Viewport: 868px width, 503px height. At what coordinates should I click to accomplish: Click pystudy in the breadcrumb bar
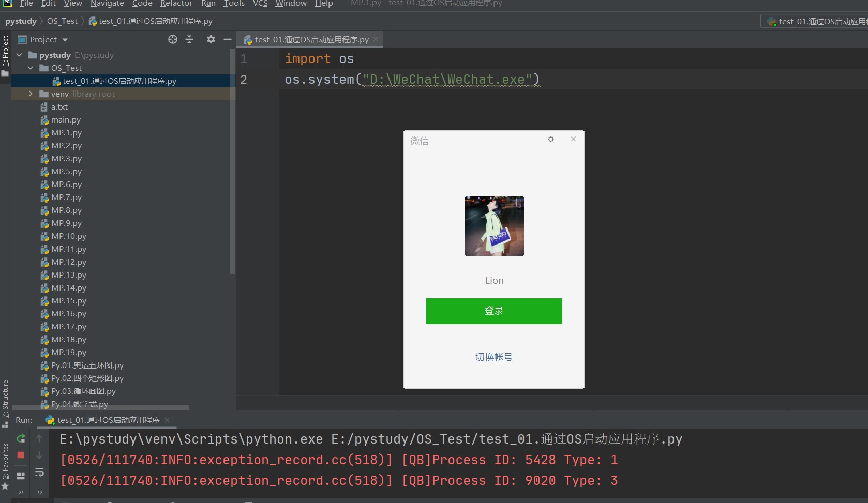(21, 21)
